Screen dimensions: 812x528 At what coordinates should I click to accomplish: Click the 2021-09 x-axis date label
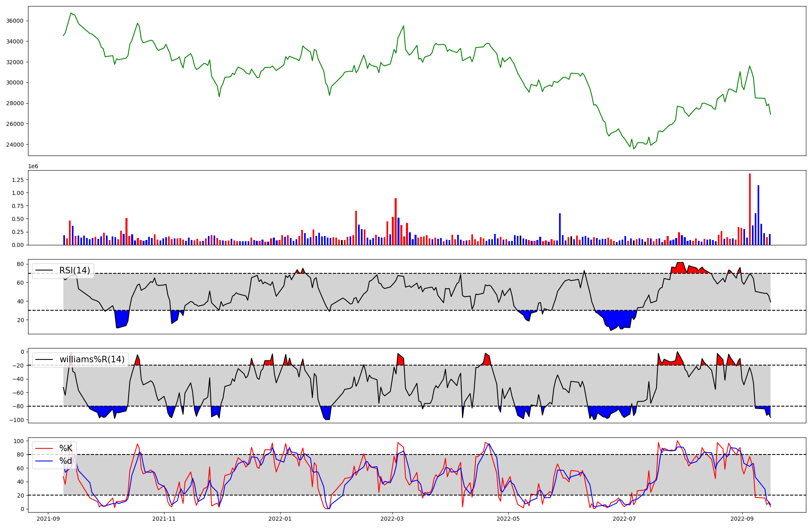48,519
